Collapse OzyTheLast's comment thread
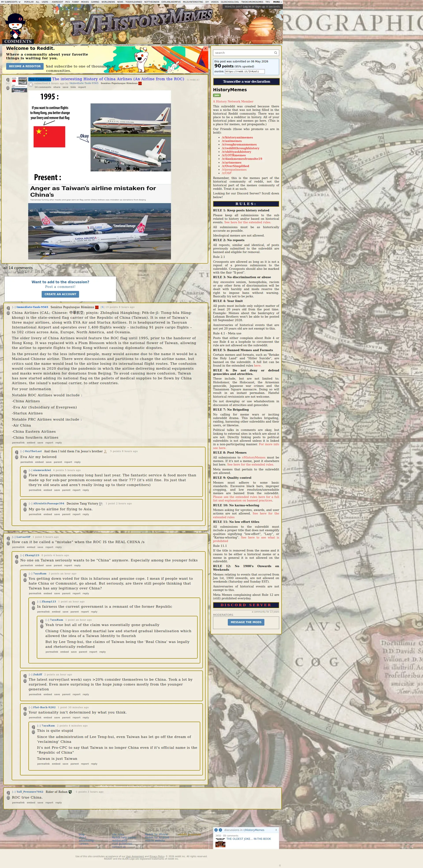 tap(22, 451)
